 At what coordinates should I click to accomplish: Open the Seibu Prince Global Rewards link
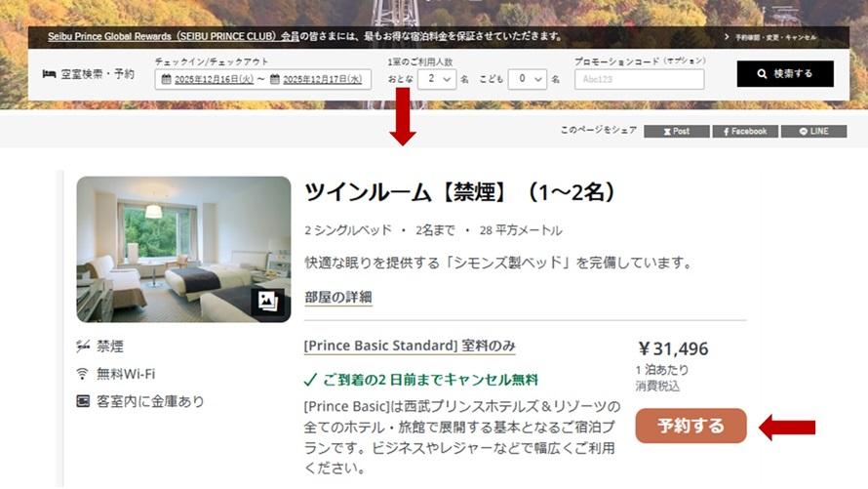click(x=175, y=37)
